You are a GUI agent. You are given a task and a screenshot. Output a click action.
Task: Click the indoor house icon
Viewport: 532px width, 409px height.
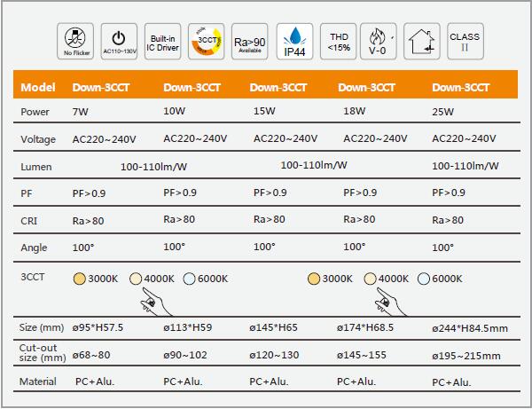tap(421, 42)
